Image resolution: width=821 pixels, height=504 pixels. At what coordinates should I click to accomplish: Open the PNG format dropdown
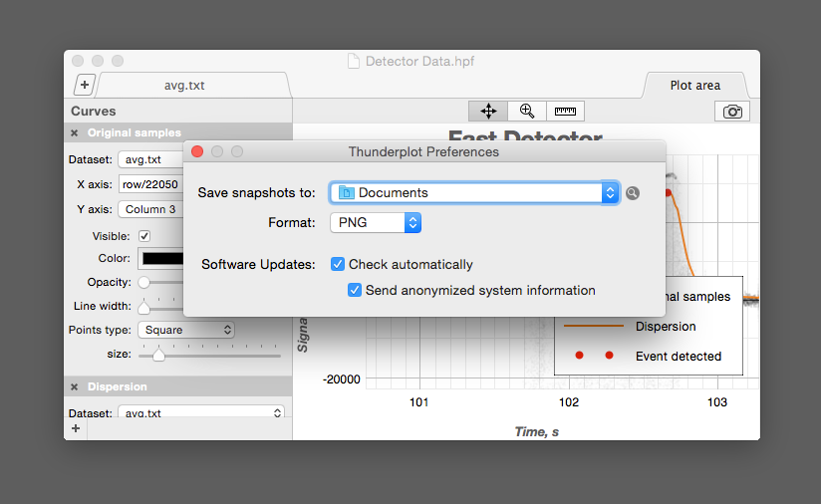(376, 222)
